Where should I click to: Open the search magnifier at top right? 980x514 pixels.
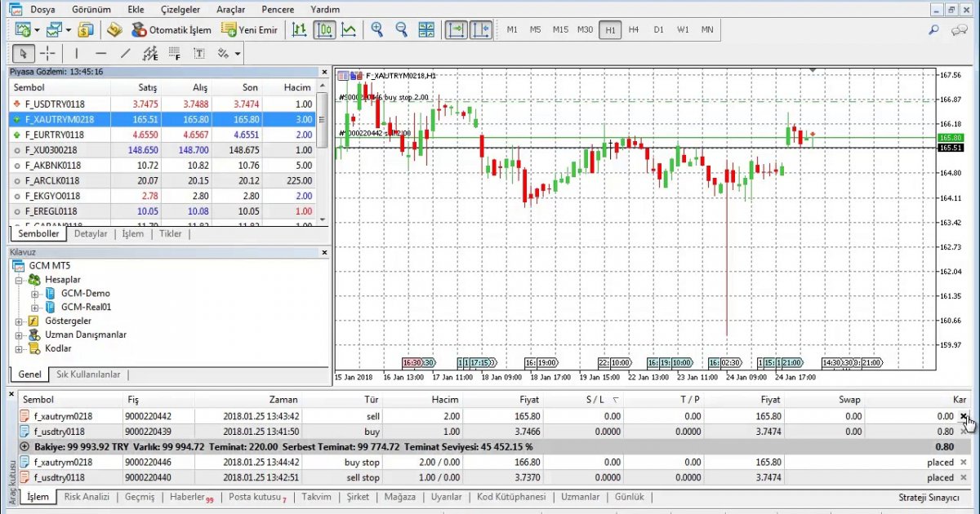934,30
